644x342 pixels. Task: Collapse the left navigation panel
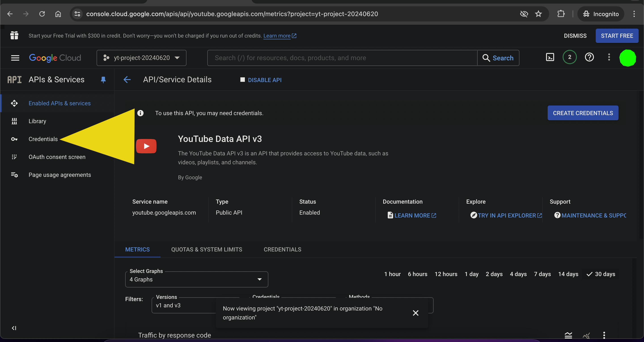[14, 328]
